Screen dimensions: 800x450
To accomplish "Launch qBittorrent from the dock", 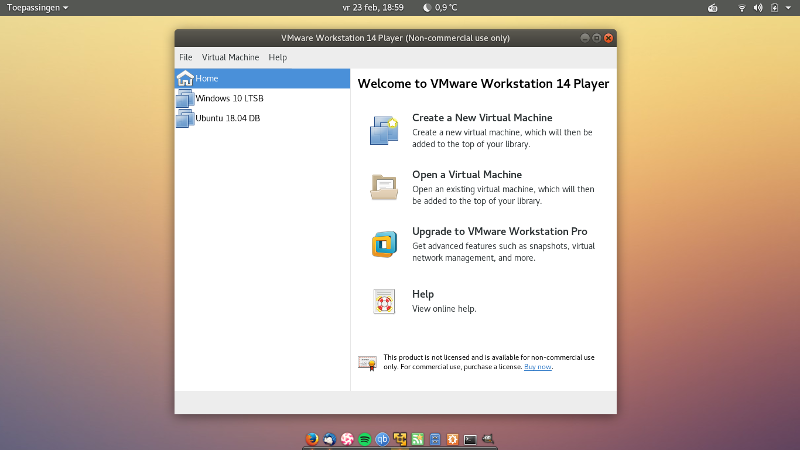I will (x=382, y=439).
